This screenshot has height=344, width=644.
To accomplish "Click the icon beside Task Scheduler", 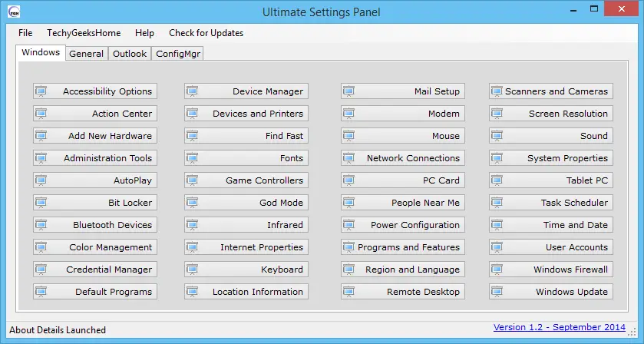I will tap(497, 202).
